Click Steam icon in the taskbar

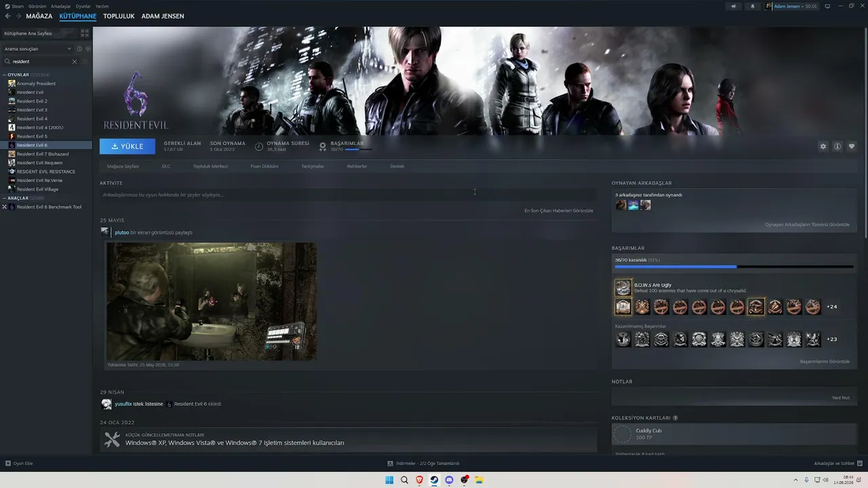click(x=434, y=480)
